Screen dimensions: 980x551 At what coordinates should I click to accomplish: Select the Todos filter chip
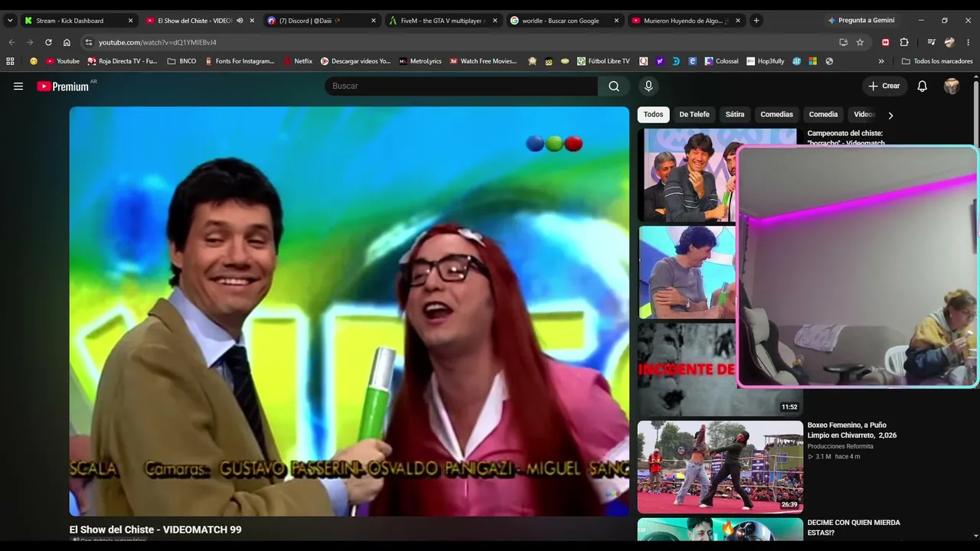click(653, 115)
